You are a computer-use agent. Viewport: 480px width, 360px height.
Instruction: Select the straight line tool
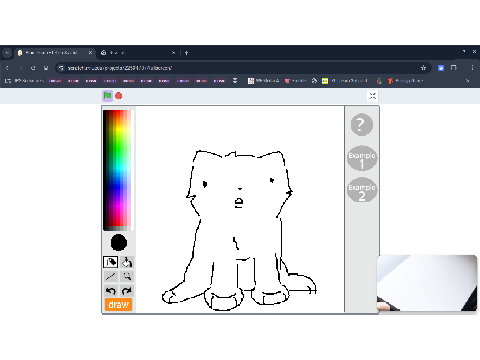click(111, 276)
